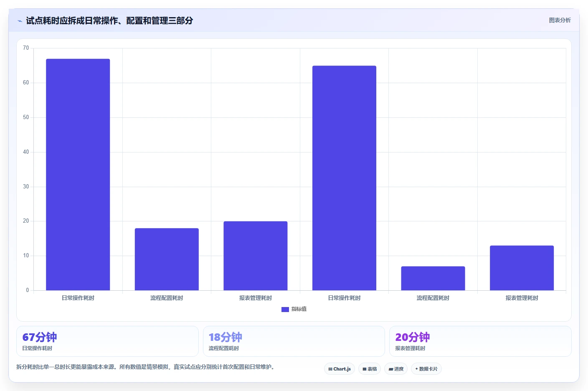Open the 20分钟 报表管理耗时 card
Viewport: 588px width, 391px height.
(480, 341)
